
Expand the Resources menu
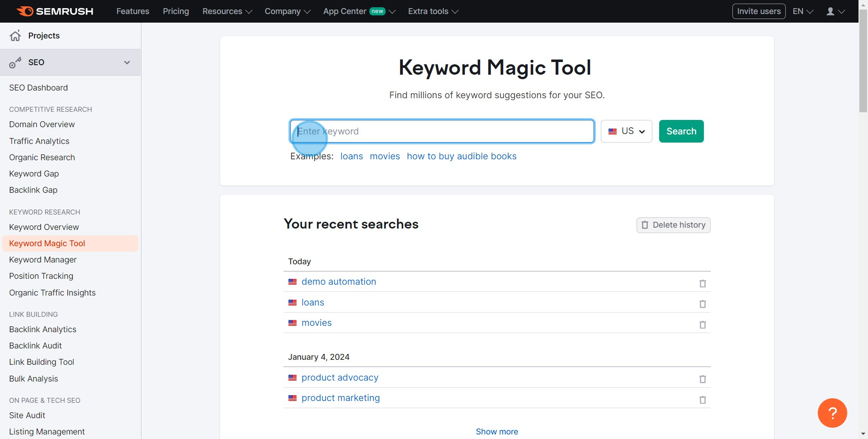tap(227, 11)
